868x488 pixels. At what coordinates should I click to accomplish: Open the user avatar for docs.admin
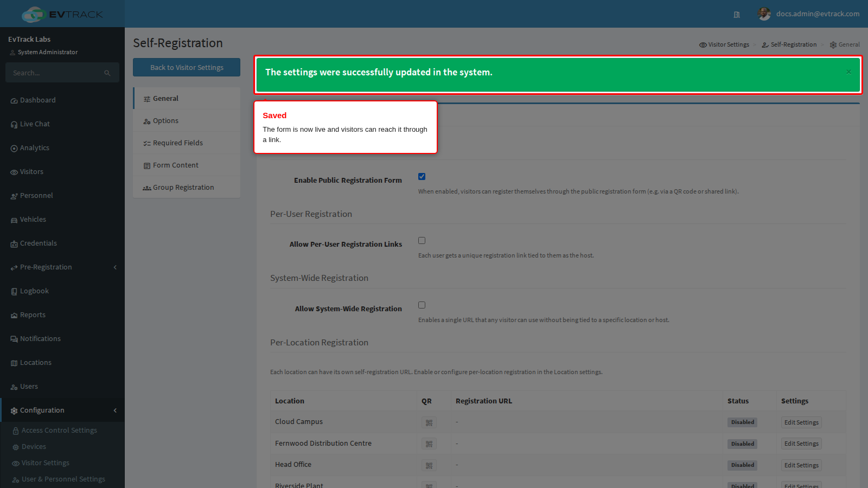pos(764,14)
